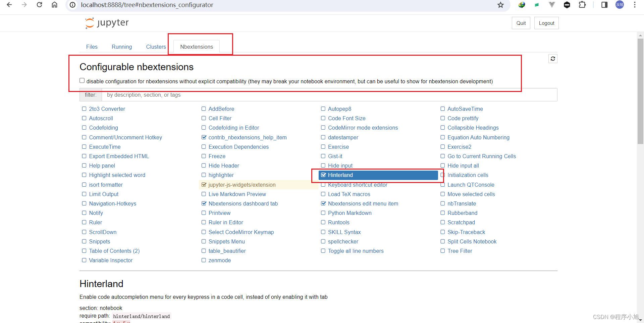Select Scratchpad extension
Viewport: 644px width, 323px height.
coord(461,222)
